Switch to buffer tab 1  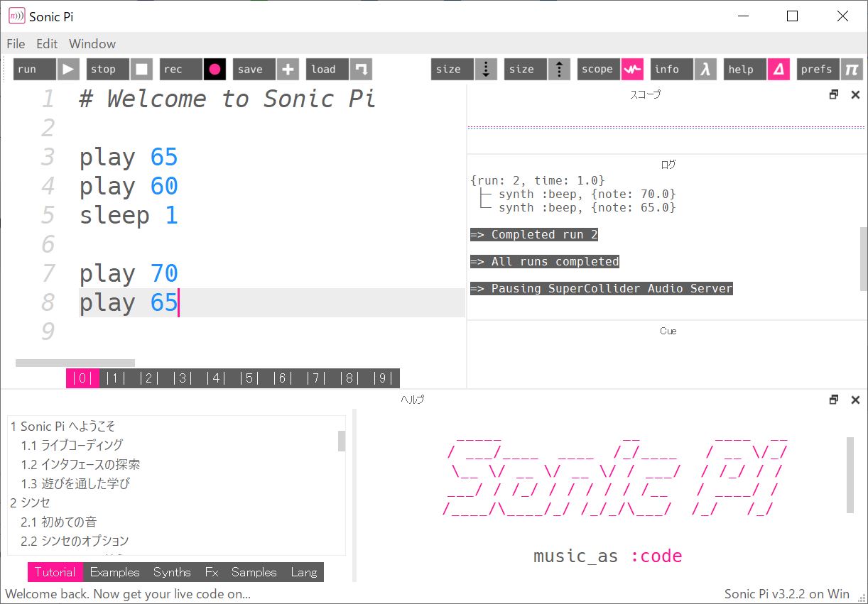[x=116, y=378]
